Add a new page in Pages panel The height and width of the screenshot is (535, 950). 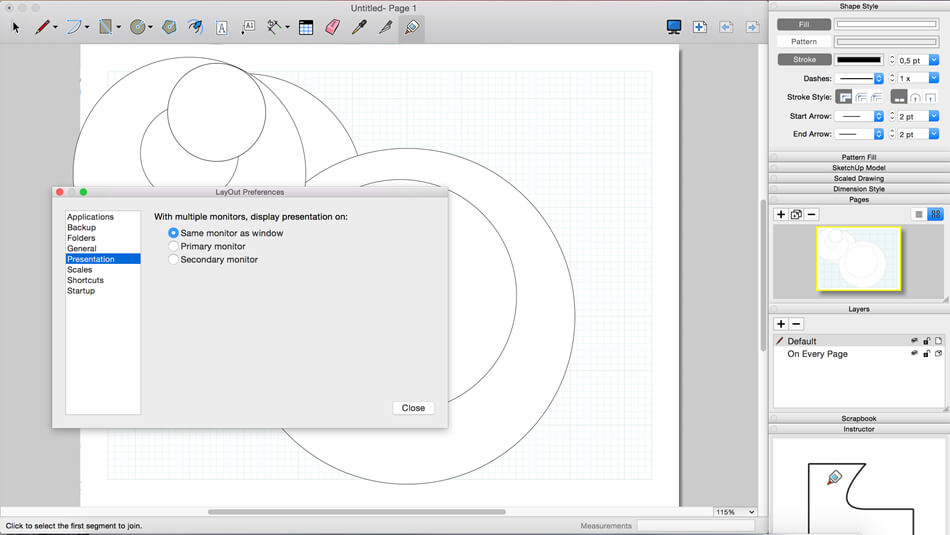click(781, 215)
